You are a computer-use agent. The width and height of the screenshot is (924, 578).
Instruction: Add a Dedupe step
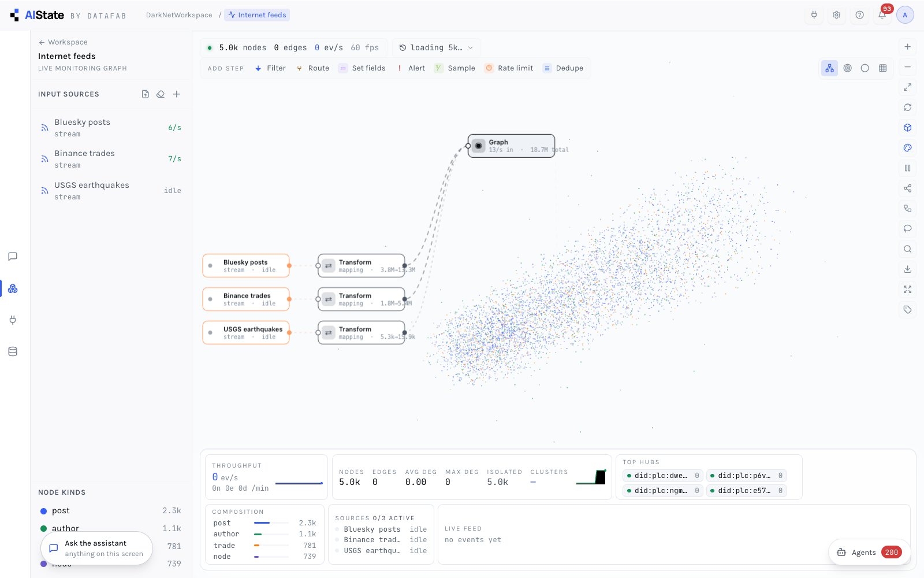click(x=563, y=68)
